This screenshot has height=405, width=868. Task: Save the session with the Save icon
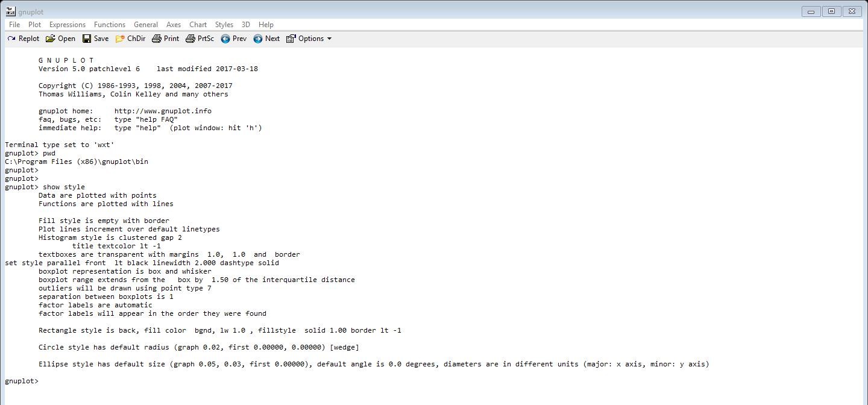coord(95,38)
